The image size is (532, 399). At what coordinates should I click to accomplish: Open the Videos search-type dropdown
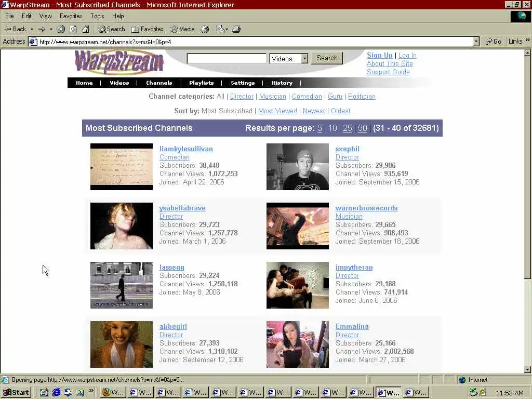pyautogui.click(x=288, y=59)
